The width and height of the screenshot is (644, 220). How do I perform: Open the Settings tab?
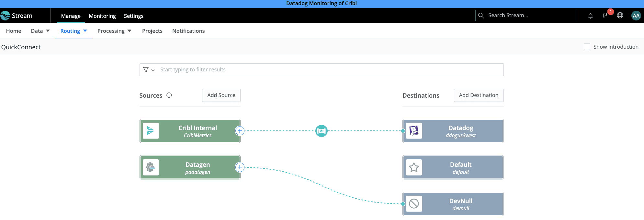[x=133, y=16]
